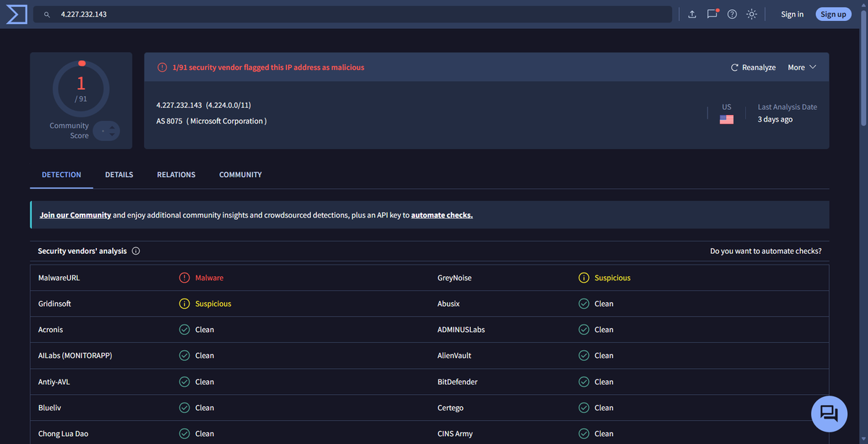The image size is (868, 444).
Task: Click the BitDefender vendor name
Action: point(458,382)
